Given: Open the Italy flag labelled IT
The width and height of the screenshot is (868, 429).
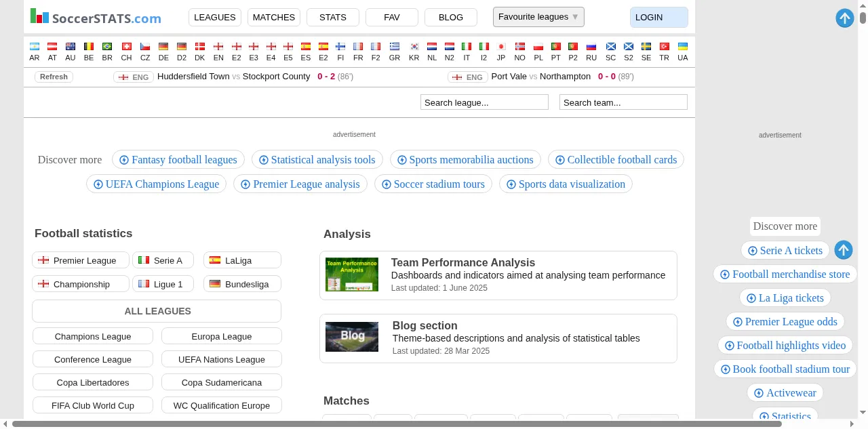Looking at the screenshot, I should coord(467,47).
